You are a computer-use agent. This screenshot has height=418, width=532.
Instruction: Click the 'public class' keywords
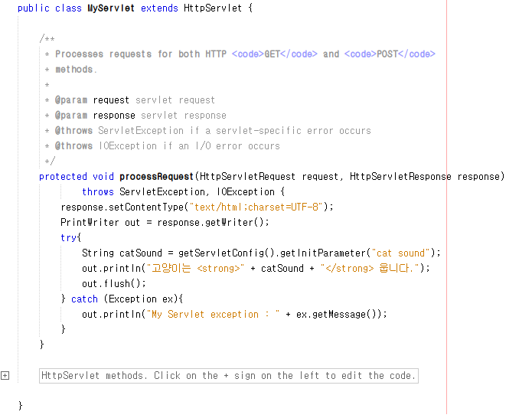[50, 8]
